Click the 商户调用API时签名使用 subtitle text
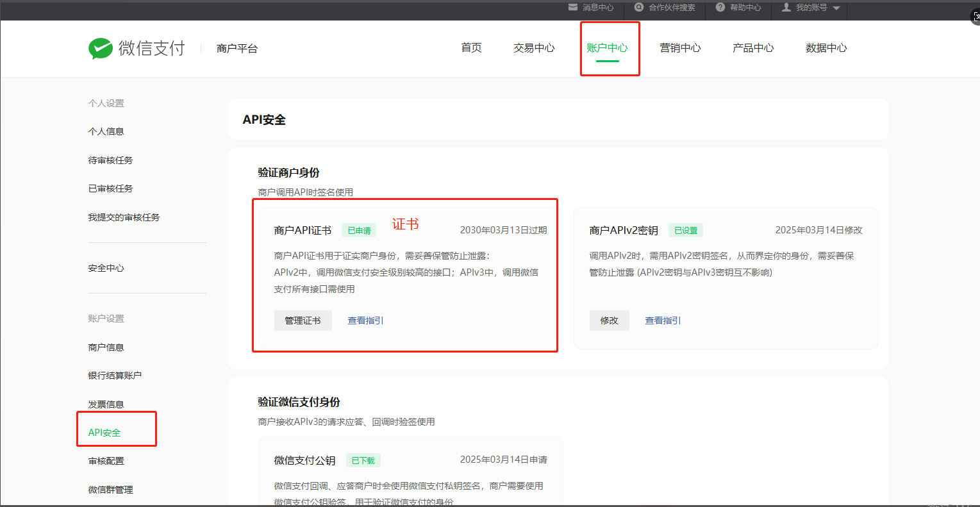This screenshot has width=980, height=507. click(306, 192)
